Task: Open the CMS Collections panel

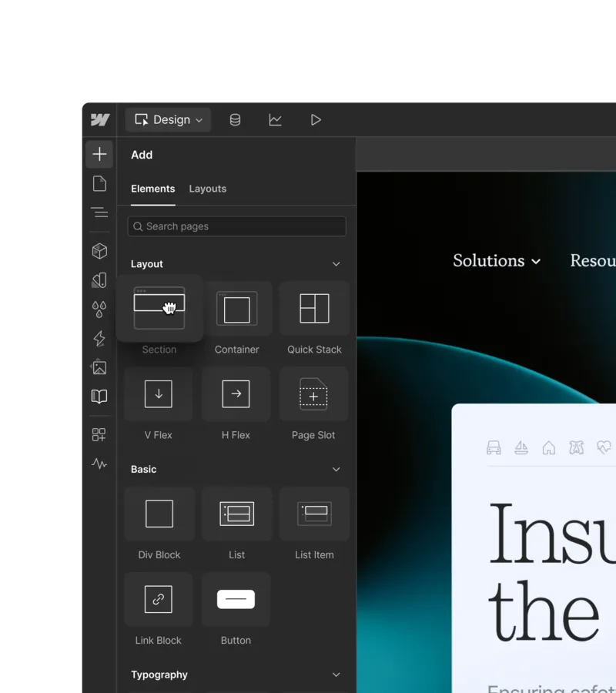Action: (x=235, y=119)
